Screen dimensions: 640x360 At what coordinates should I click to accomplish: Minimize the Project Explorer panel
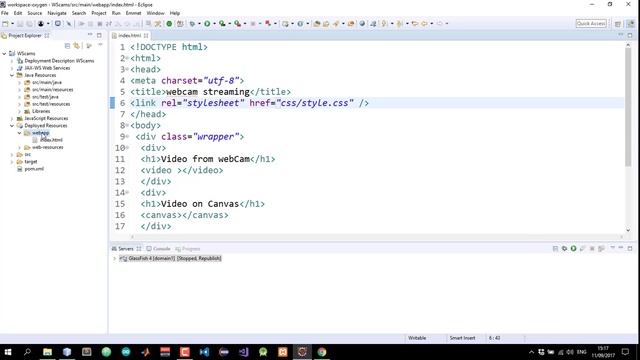click(x=90, y=35)
